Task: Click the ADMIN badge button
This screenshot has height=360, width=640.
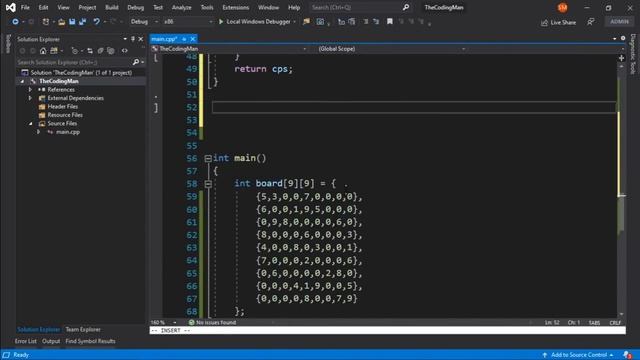Action: pyautogui.click(x=619, y=22)
